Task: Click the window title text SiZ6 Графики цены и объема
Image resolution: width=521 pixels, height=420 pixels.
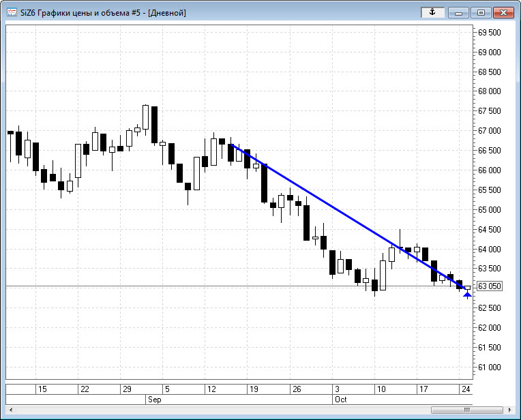Action: (x=75, y=13)
